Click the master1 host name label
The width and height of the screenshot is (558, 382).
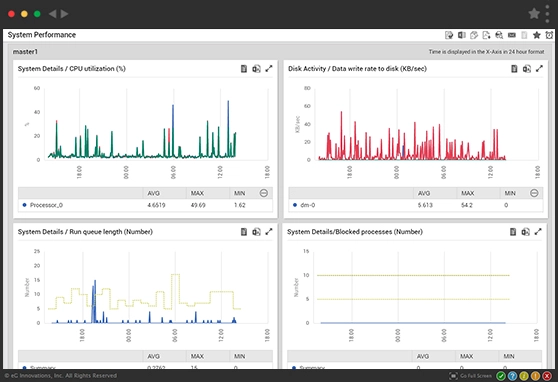tap(25, 52)
